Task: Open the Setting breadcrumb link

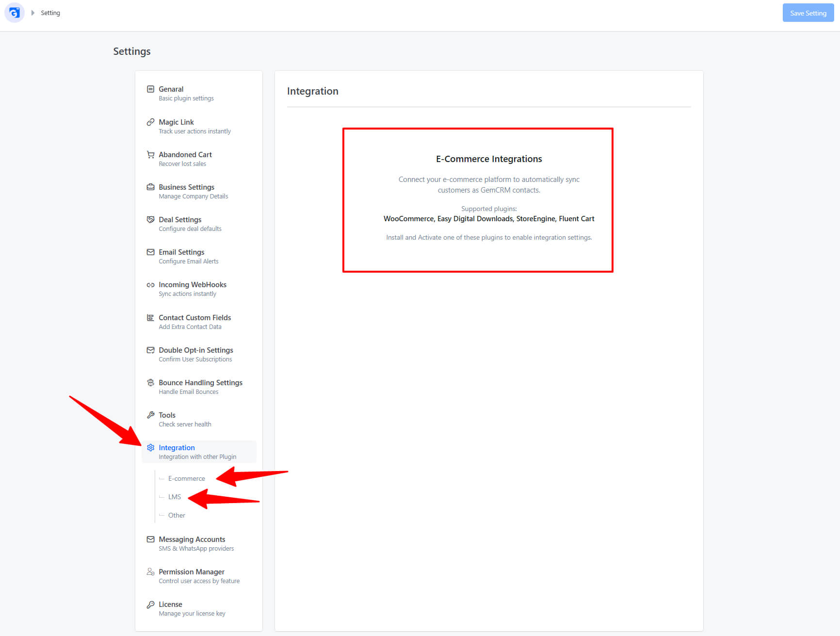Action: [50, 13]
